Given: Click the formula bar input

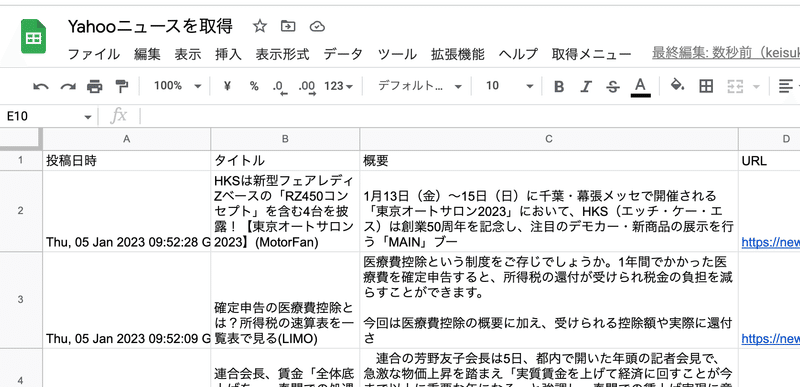Looking at the screenshot, I should (x=469, y=117).
